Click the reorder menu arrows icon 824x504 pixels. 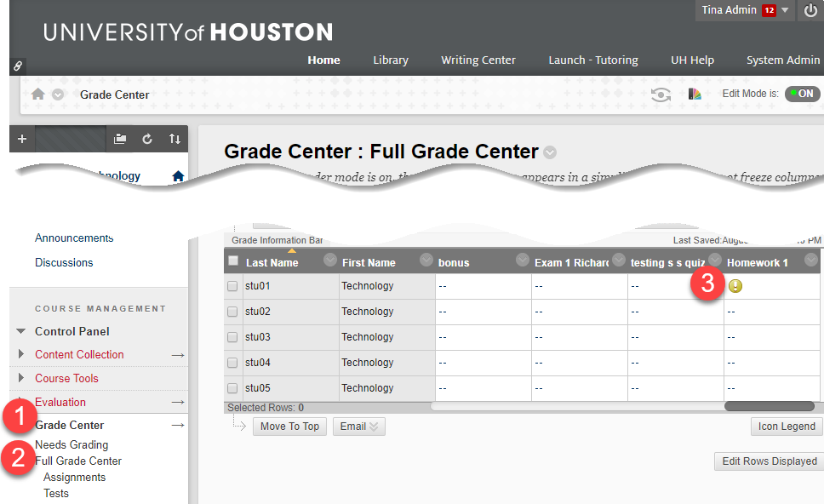(175, 139)
